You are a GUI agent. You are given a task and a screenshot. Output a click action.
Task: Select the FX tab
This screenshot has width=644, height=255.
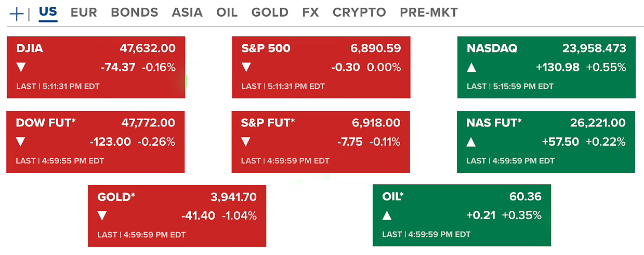[x=310, y=12]
